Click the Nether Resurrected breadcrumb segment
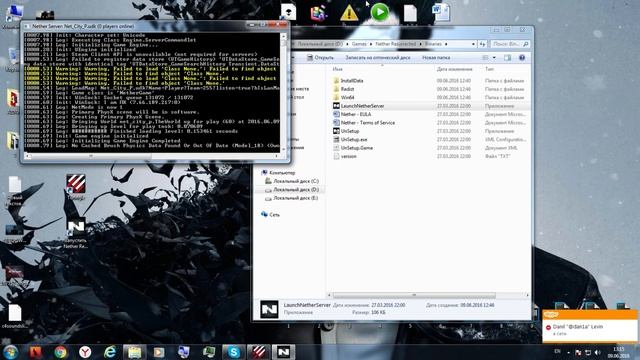640x360 pixels. (x=396, y=44)
